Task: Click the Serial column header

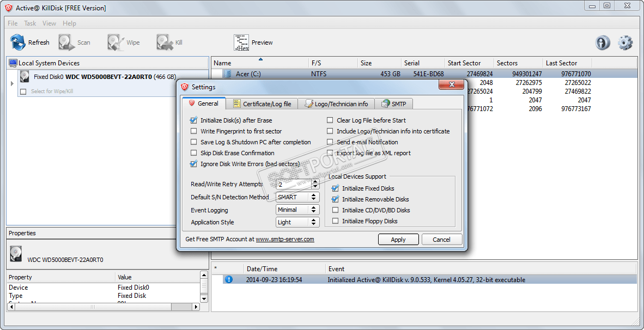Action: pos(423,63)
